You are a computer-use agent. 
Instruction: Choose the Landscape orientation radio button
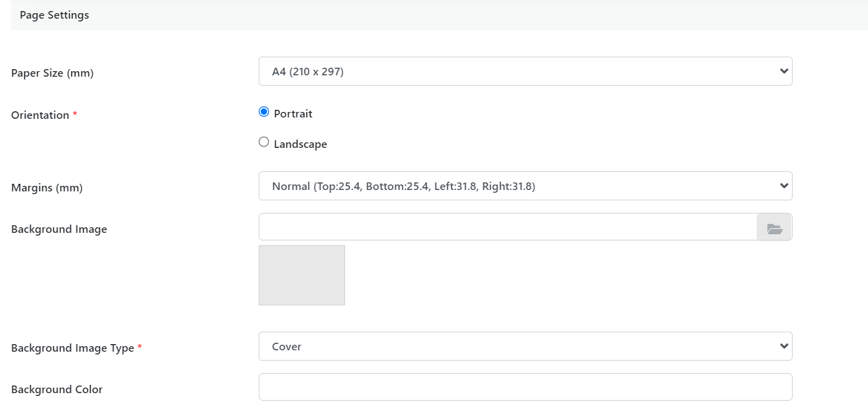coord(264,142)
